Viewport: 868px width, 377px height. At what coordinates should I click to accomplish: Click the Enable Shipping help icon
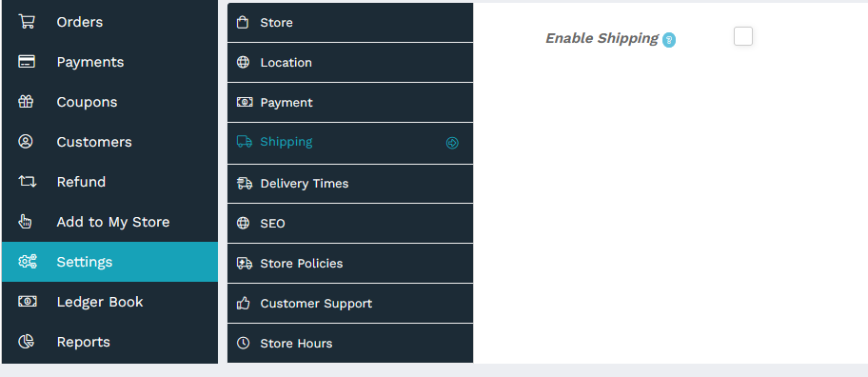coord(669,40)
